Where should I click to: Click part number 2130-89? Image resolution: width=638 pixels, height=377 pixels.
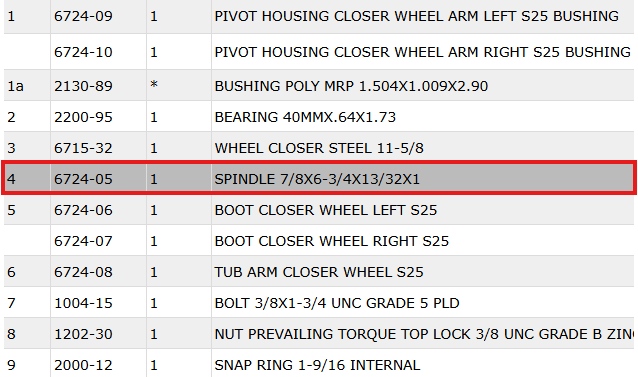pos(83,86)
